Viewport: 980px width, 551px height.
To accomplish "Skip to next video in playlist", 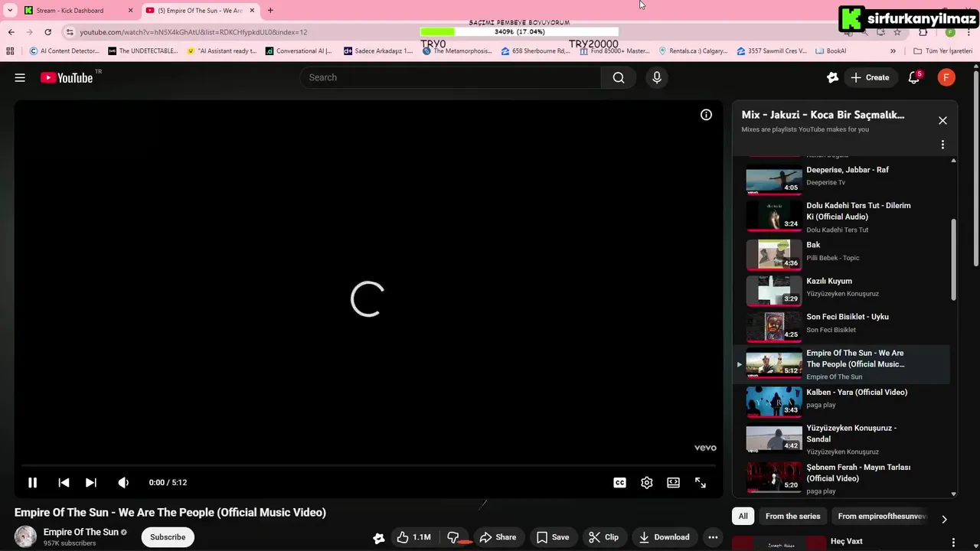I will (x=91, y=482).
